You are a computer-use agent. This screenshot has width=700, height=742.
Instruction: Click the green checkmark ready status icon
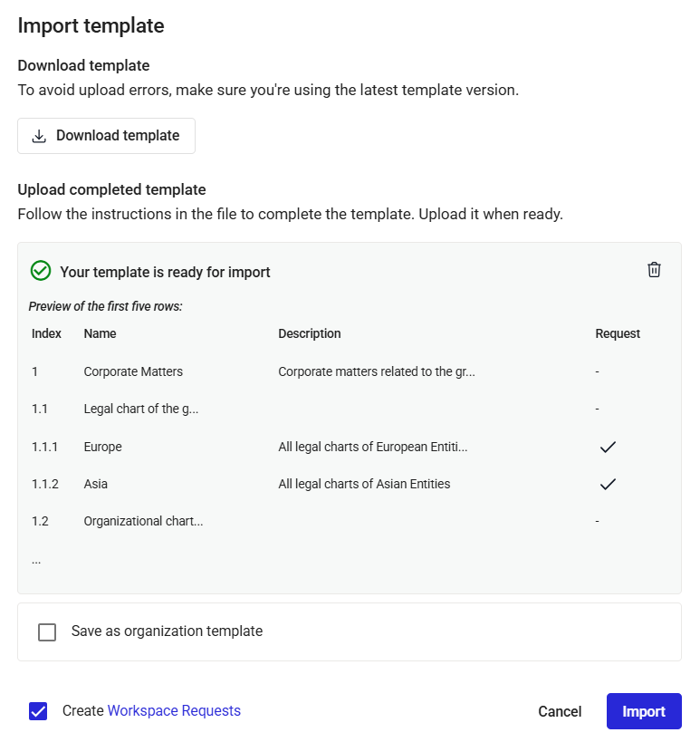(41, 271)
